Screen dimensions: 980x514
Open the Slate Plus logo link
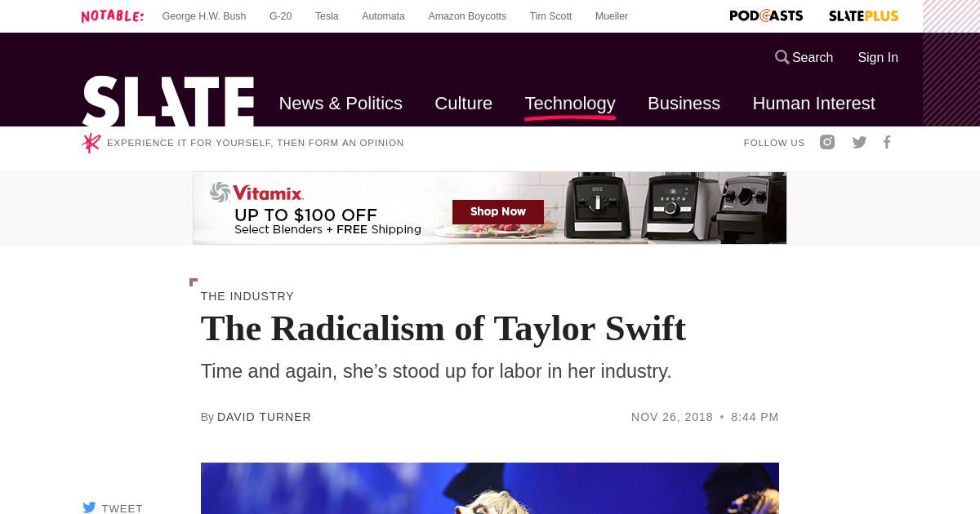(x=863, y=16)
